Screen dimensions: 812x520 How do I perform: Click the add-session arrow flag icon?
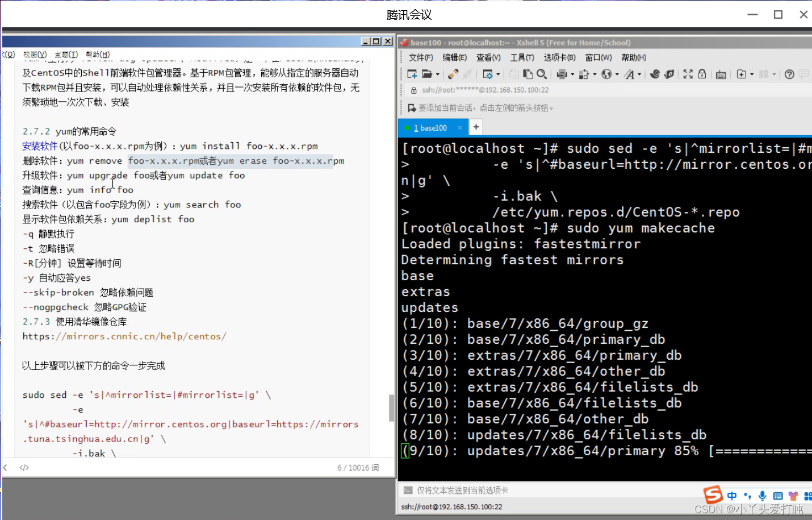tap(412, 107)
